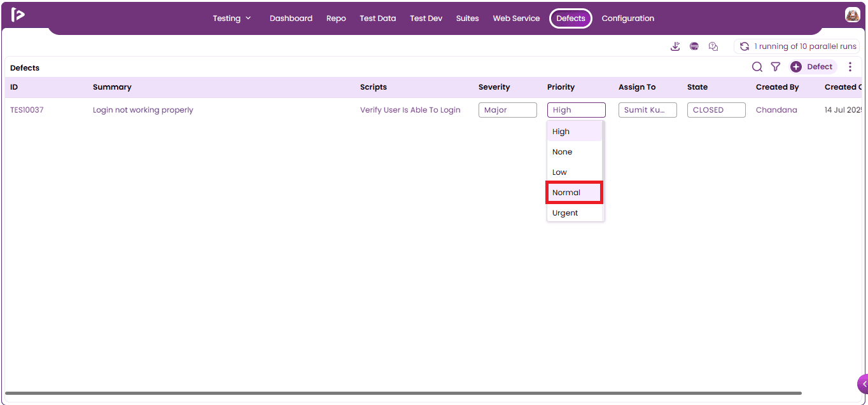Search the Defects list
This screenshot has width=868, height=405.
757,67
